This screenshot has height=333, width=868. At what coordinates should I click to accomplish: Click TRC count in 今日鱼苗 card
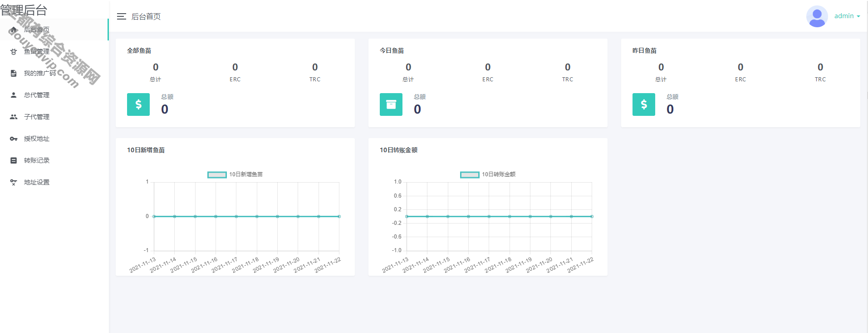click(568, 67)
